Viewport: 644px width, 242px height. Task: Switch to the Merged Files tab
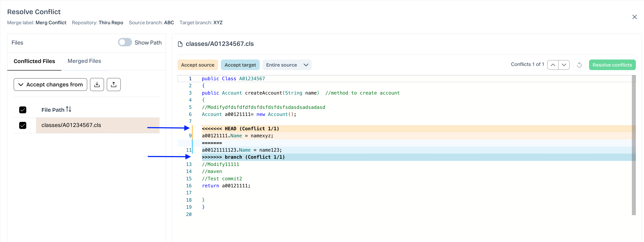pos(84,61)
